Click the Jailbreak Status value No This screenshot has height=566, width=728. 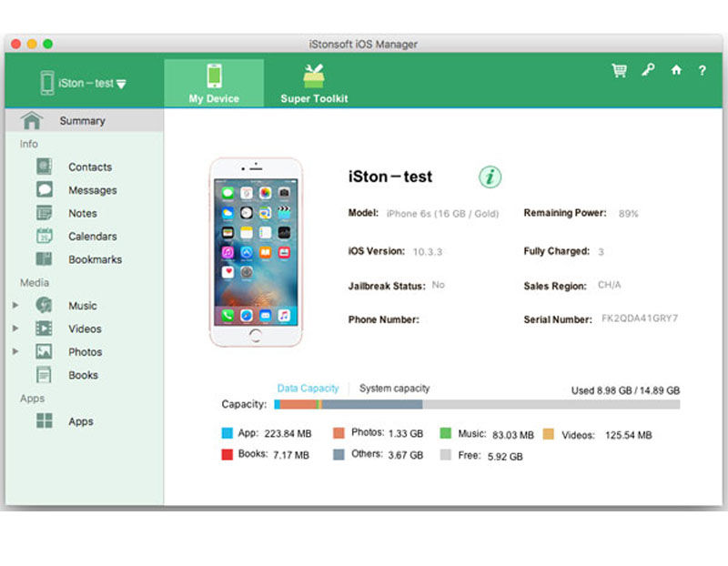click(x=438, y=285)
